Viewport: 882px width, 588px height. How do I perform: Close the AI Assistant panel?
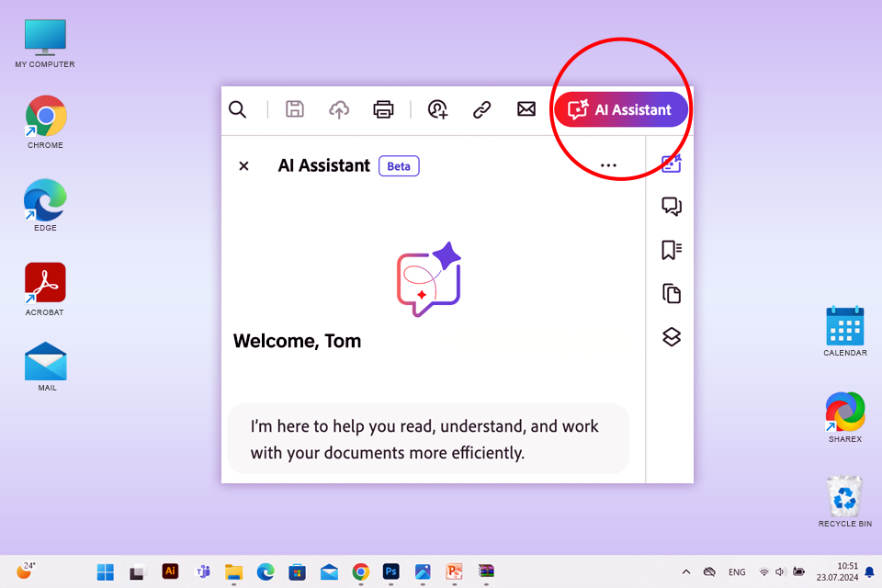click(243, 166)
